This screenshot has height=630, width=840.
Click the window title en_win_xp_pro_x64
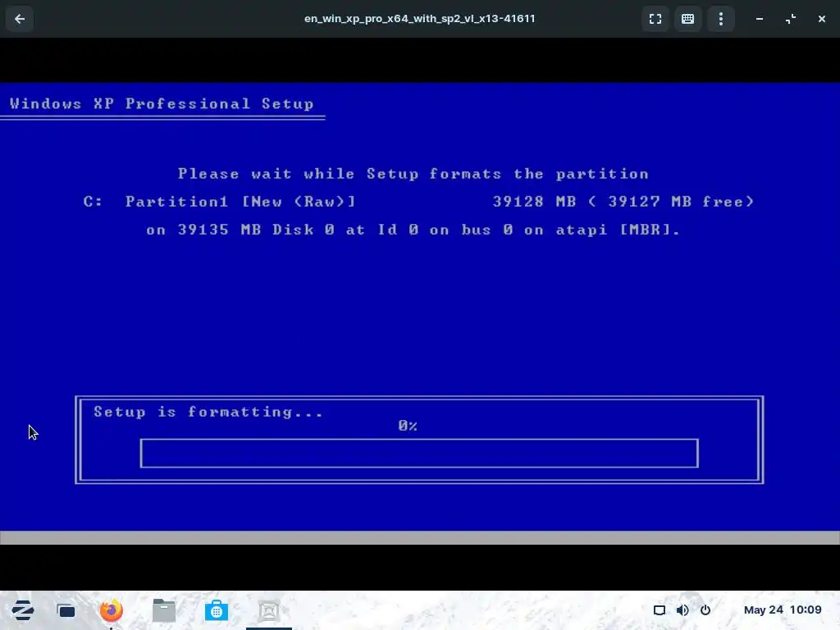[x=419, y=19]
